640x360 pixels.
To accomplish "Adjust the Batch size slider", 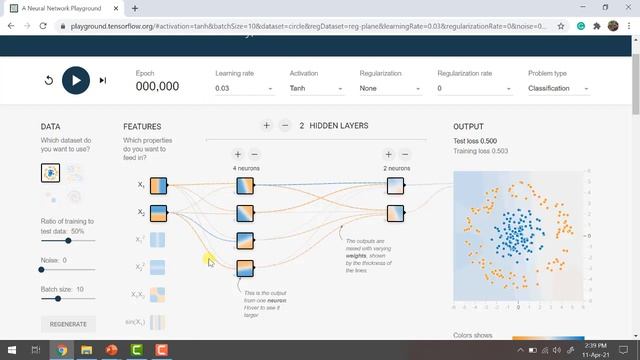I will point(68,298).
